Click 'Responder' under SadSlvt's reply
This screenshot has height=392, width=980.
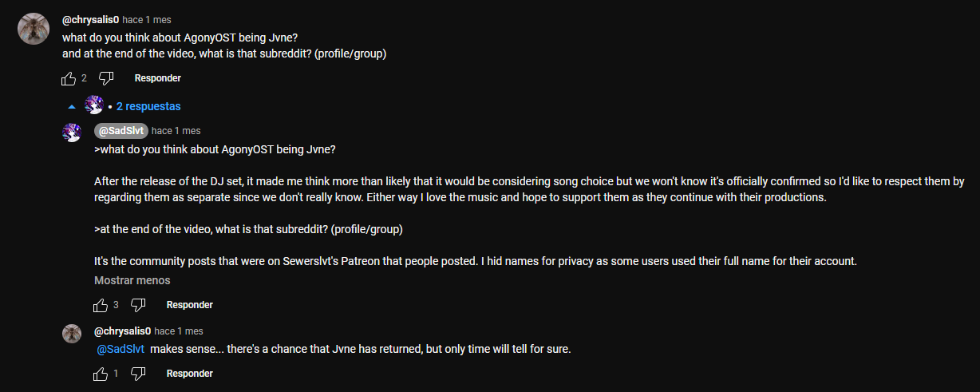point(189,305)
